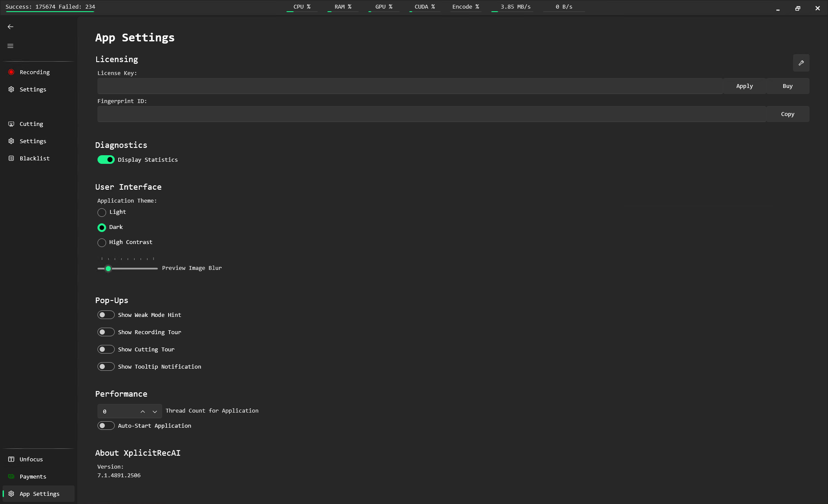Viewport: 828px width, 504px height.
Task: Open the Payments page
Action: pyautogui.click(x=33, y=476)
